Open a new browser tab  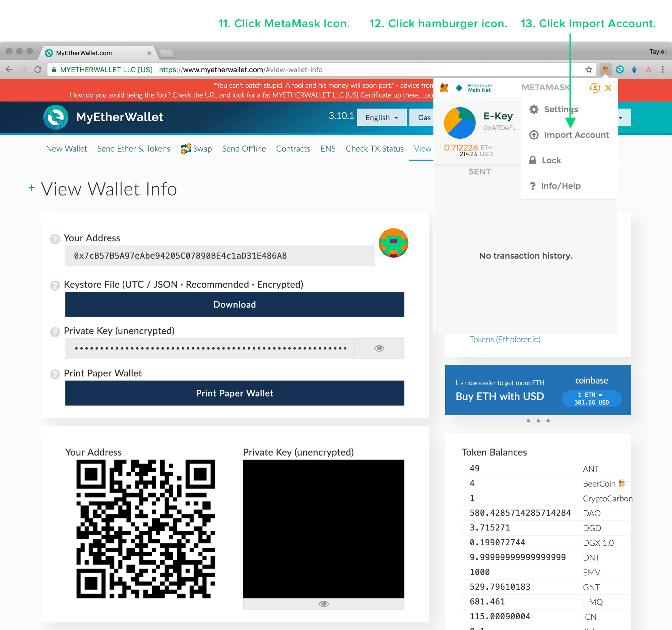click(x=167, y=53)
